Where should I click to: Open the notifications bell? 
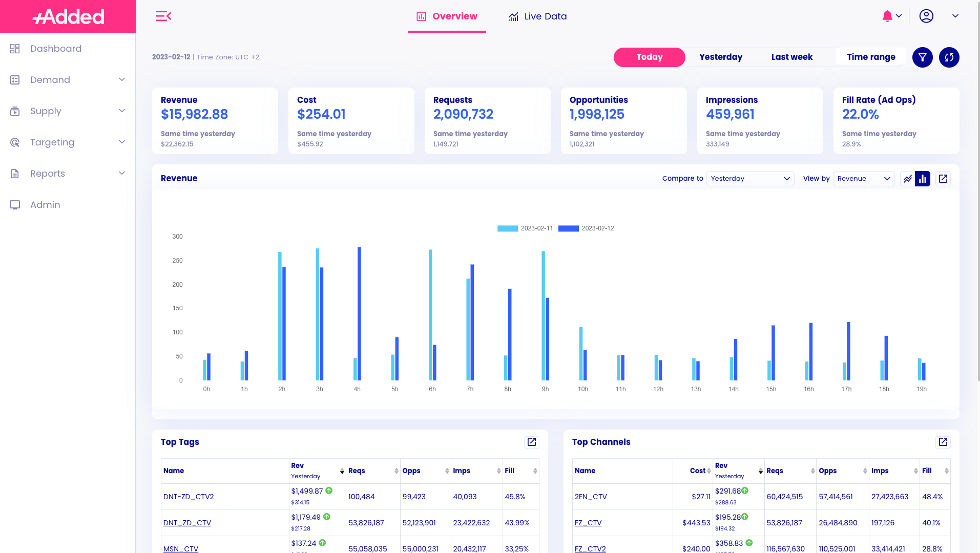tap(887, 16)
